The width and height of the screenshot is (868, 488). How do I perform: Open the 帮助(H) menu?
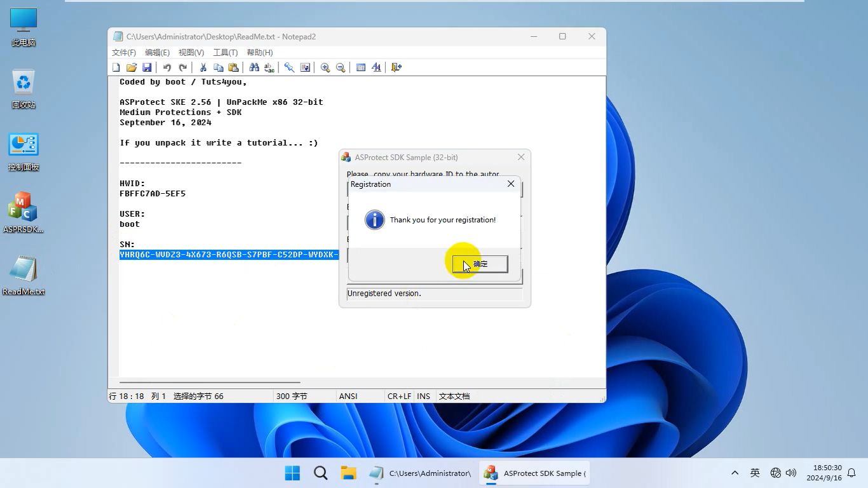coord(259,53)
